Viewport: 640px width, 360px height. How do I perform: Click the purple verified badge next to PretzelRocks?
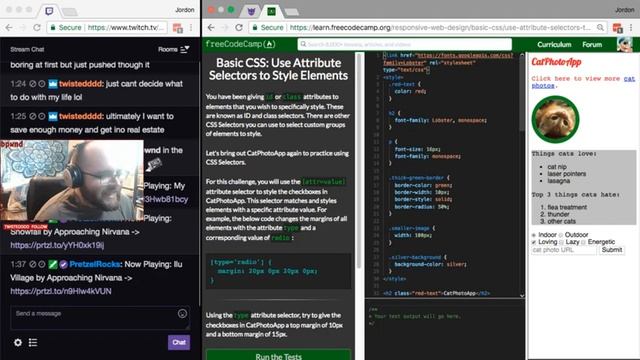(63, 264)
